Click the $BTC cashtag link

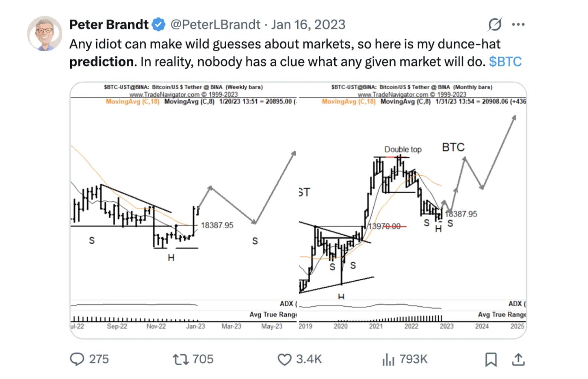coord(505,61)
